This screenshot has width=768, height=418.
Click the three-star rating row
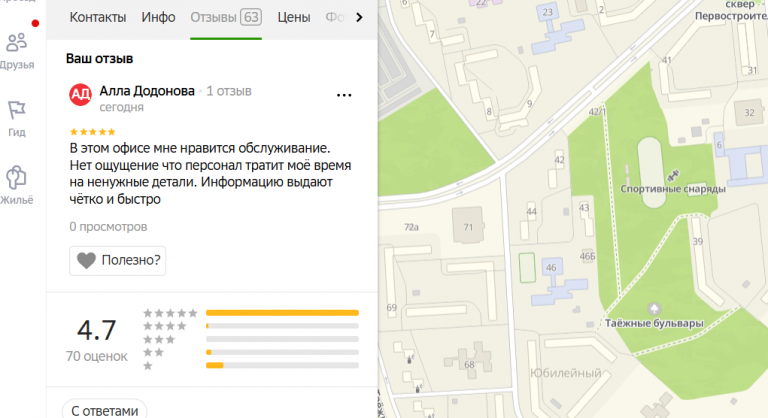click(251, 339)
